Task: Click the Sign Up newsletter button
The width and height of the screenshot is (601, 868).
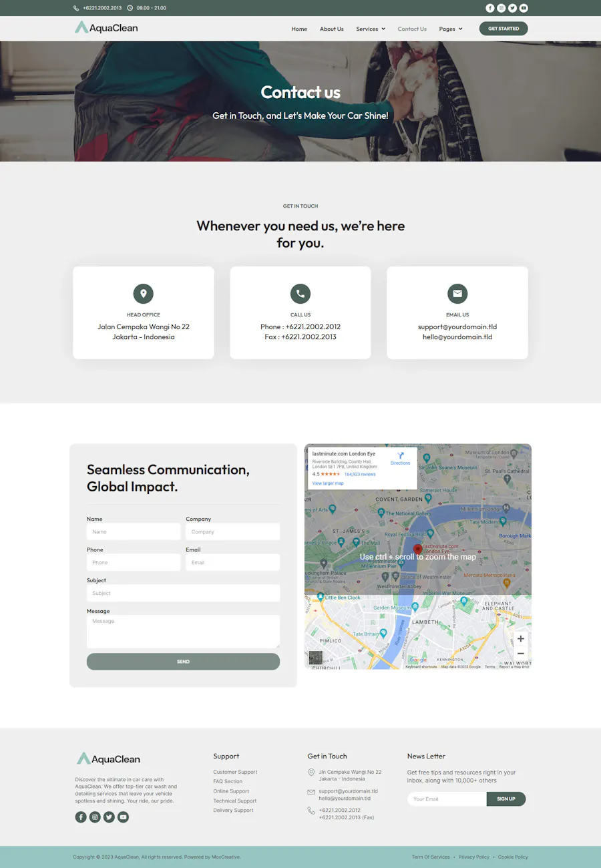Action: coord(506,799)
